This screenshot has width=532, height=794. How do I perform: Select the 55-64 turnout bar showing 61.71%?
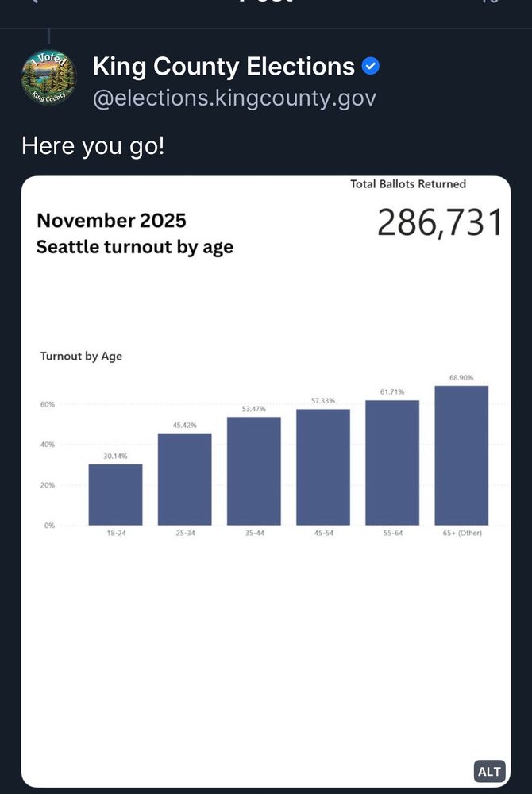click(x=393, y=462)
